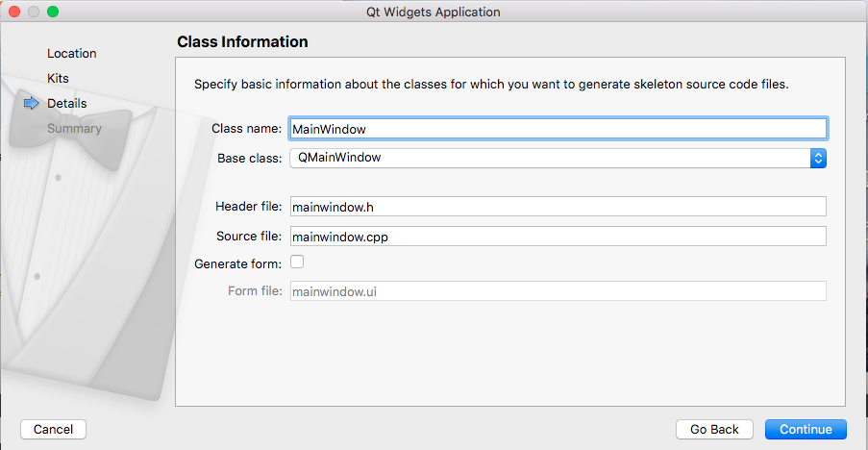The image size is (868, 450).
Task: Click the Source file mainwindow.cpp field
Action: click(x=558, y=237)
